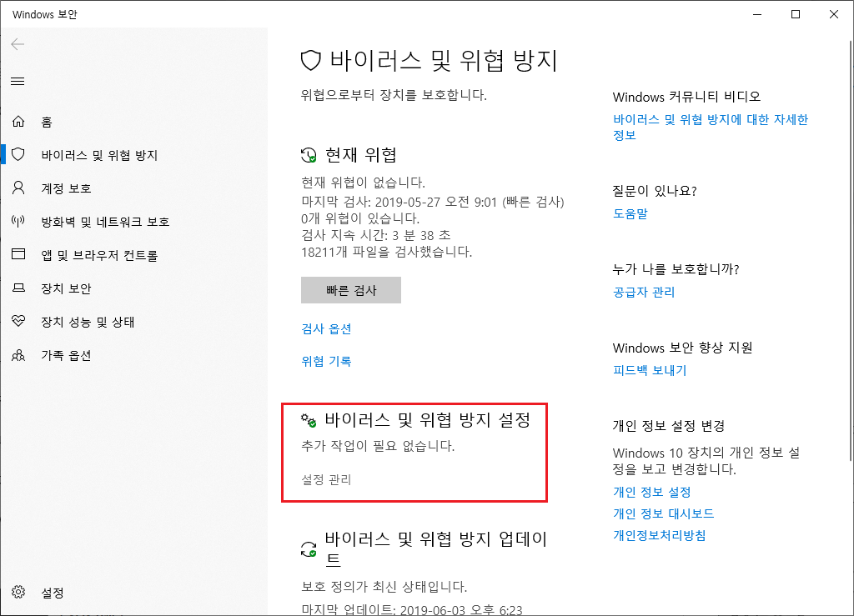Click the 바이러스 및 위협 방지 업데이트 heading
The image size is (854, 616).
coord(435,549)
